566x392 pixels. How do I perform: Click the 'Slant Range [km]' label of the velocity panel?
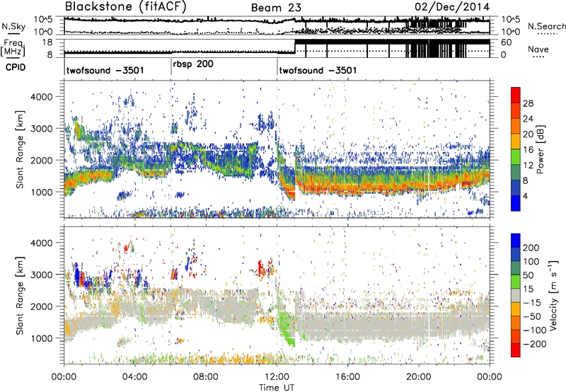[x=21, y=295]
